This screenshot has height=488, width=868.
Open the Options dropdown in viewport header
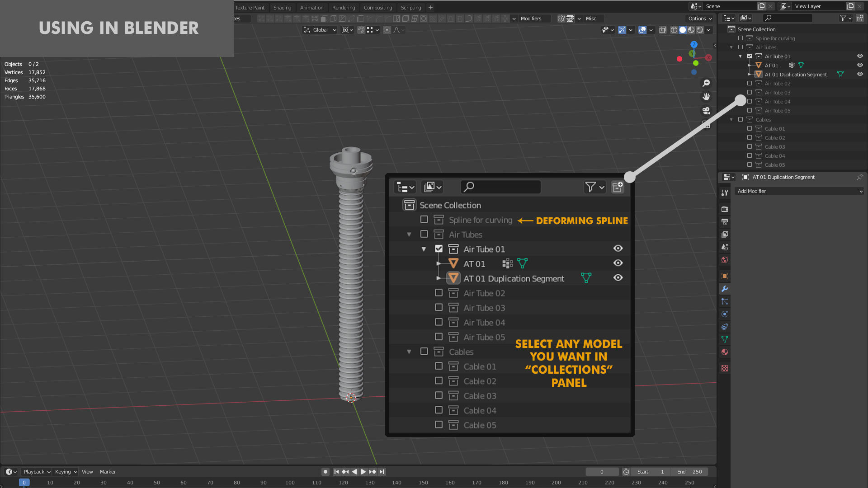click(699, 19)
